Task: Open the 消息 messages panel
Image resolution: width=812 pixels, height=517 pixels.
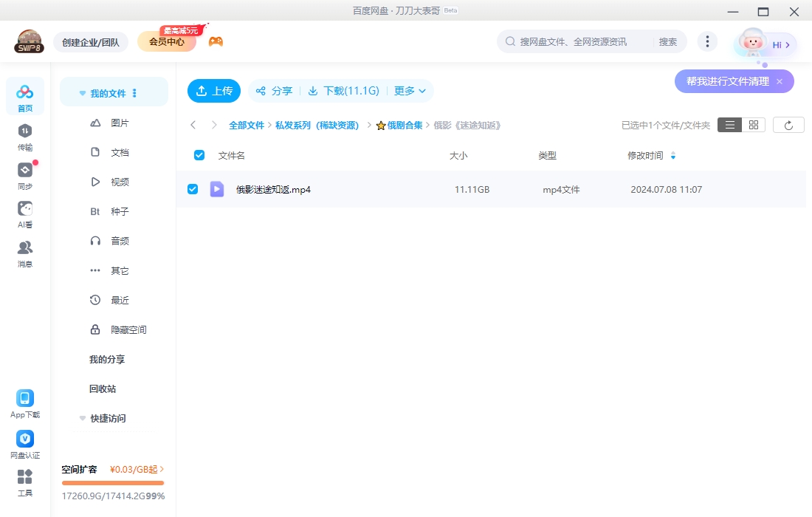Action: pos(24,255)
